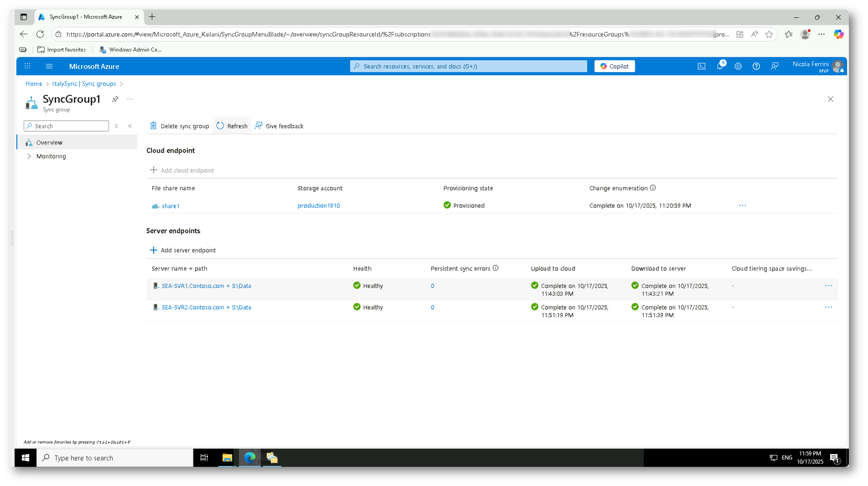Click Refresh in the command bar

tap(232, 126)
